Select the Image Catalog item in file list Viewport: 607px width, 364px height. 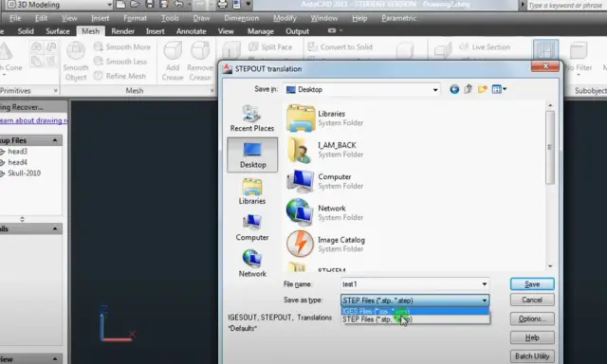pyautogui.click(x=326, y=244)
